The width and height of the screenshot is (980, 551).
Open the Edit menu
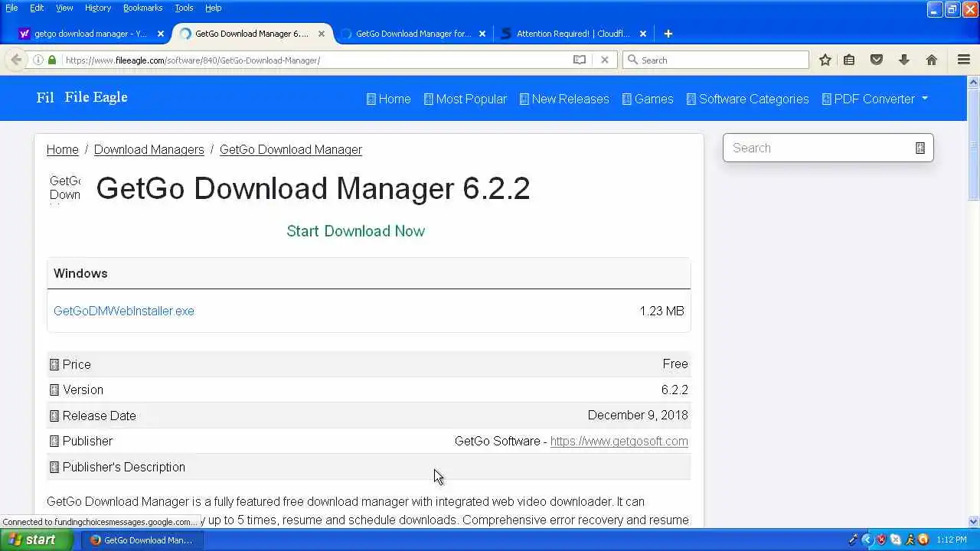[37, 8]
